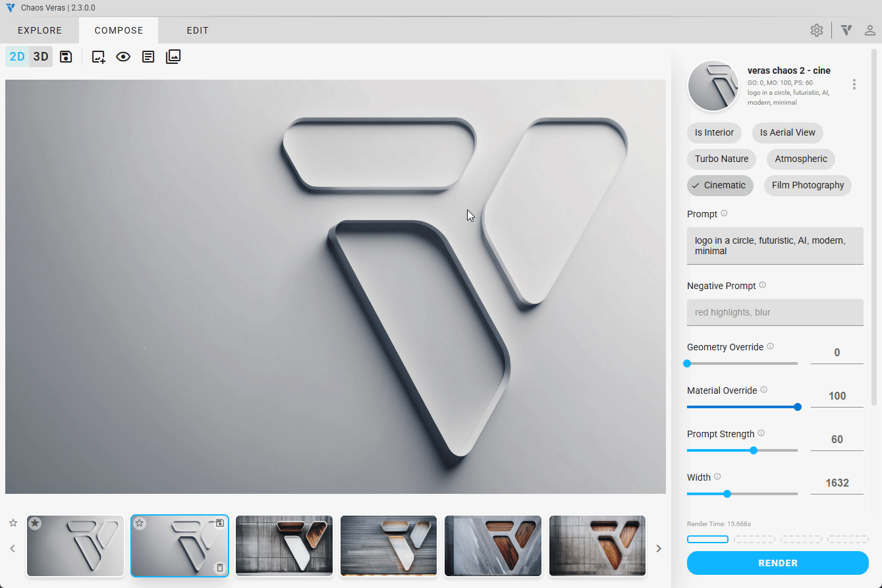Select the starred grey logo thumbnail
This screenshot has height=588, width=882.
(75, 547)
